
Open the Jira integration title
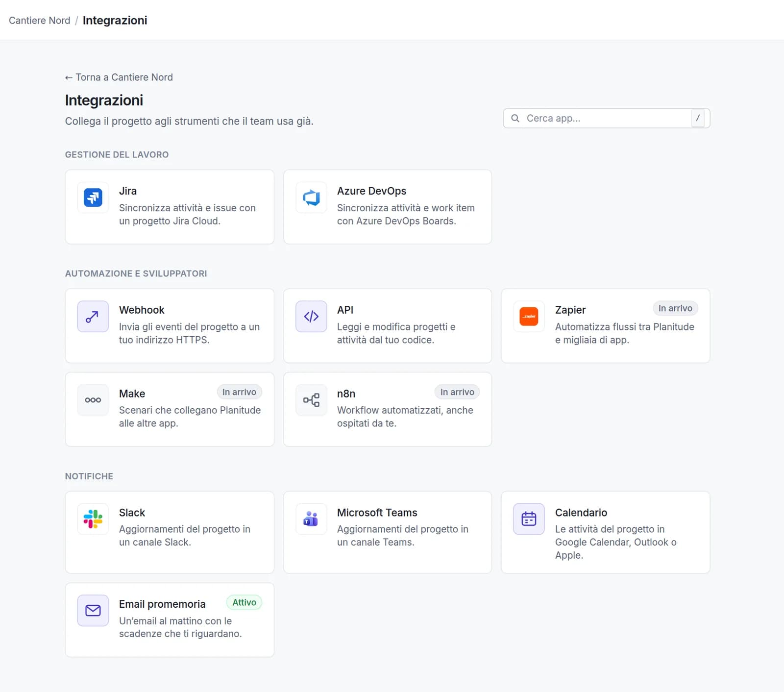[x=128, y=191]
